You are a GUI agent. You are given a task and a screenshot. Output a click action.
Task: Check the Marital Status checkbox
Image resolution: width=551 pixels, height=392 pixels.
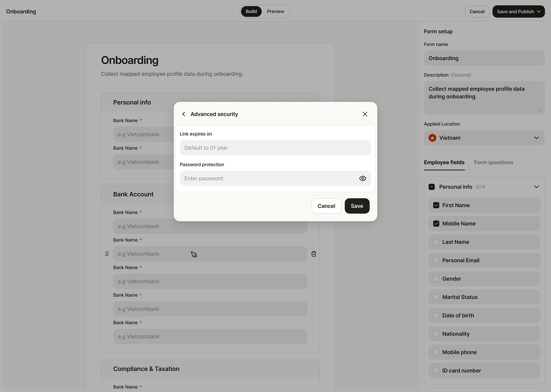pos(436,297)
